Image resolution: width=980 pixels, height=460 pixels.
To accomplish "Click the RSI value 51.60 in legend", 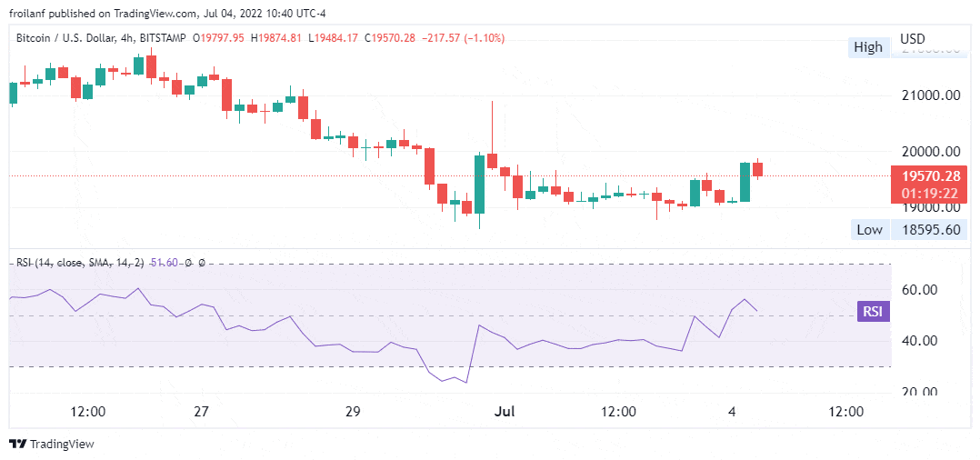I will (x=163, y=263).
